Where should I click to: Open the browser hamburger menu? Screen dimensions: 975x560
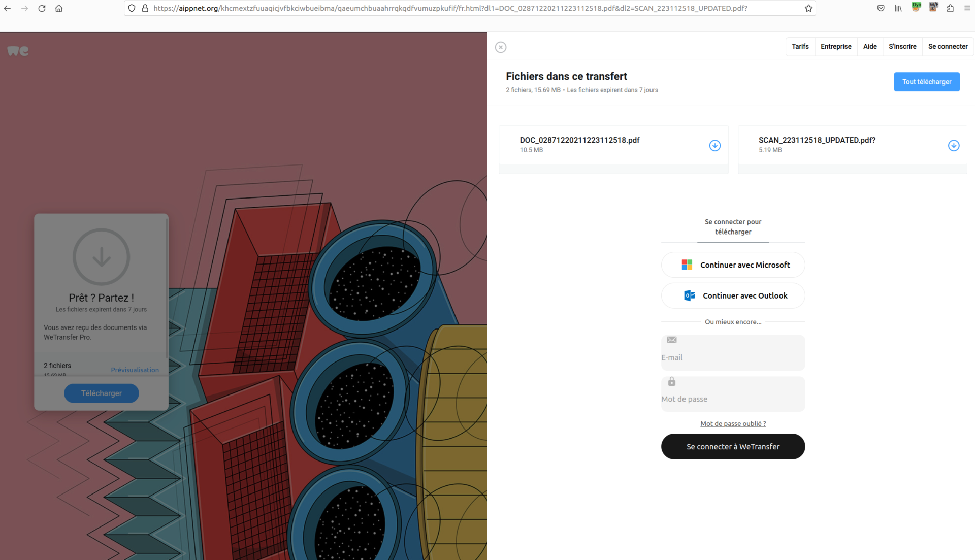967,8
